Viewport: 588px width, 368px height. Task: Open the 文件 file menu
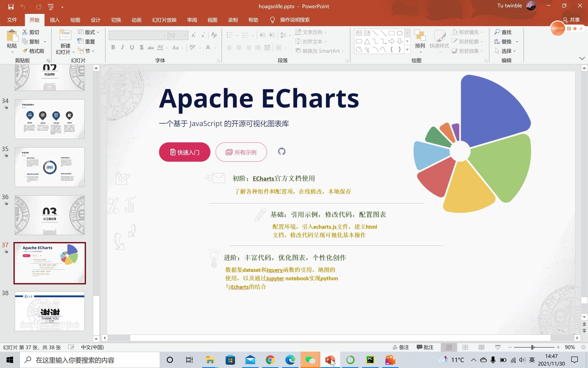(12, 20)
